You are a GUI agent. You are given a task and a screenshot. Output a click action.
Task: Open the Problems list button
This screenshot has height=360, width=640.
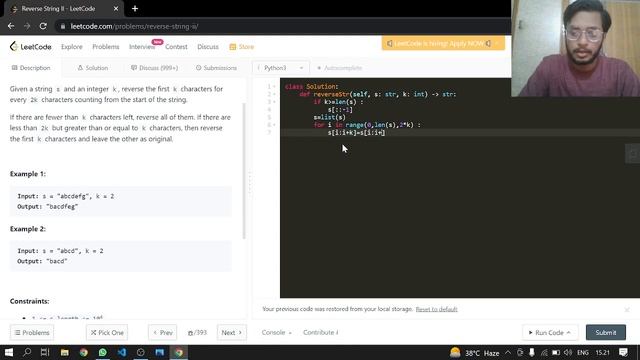pyautogui.click(x=32, y=333)
